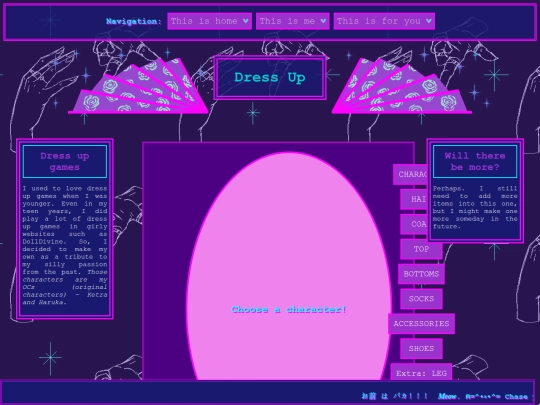Expand the "This is me" dropdown menu
Screen dimensions: 540x405
(292, 21)
